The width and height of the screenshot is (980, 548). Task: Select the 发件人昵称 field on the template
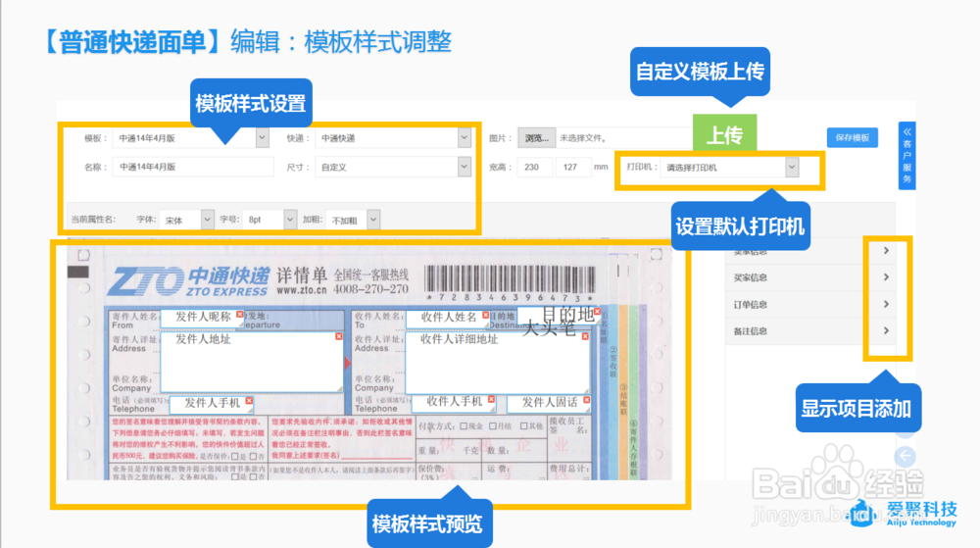tap(203, 317)
